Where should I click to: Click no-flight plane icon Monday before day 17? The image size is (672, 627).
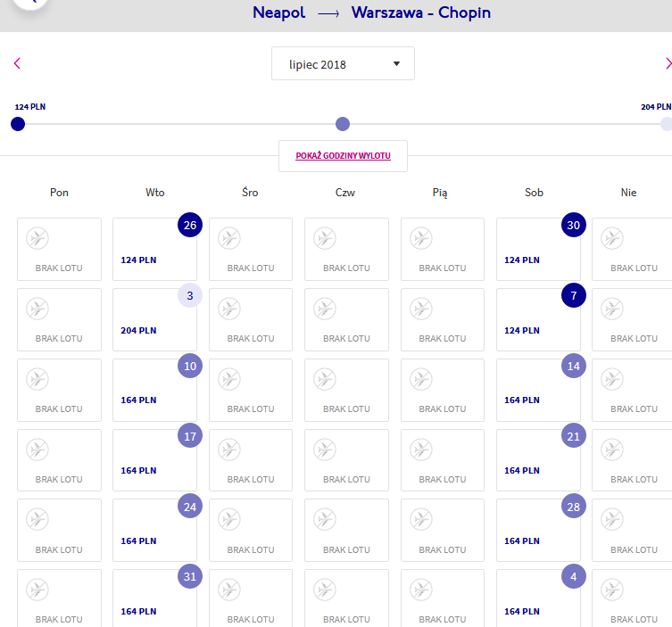tap(37, 450)
